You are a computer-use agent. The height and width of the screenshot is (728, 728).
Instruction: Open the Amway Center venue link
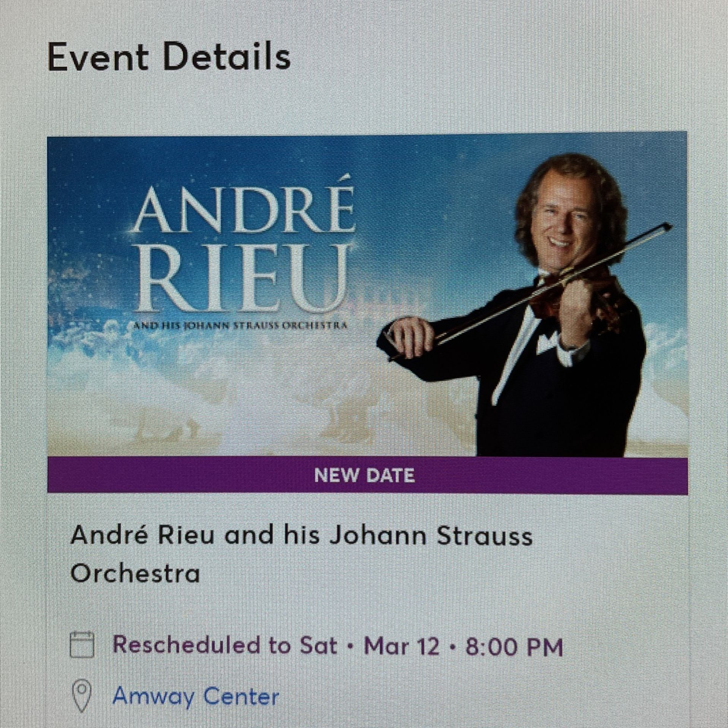point(196,696)
